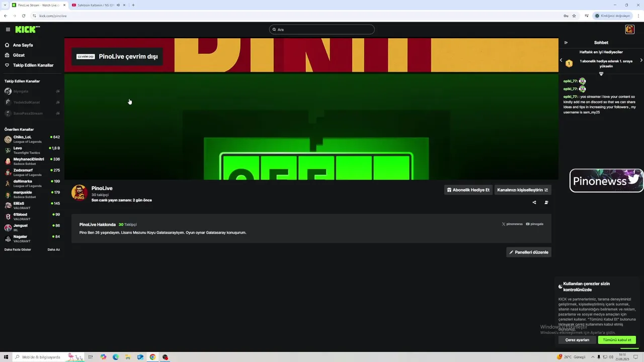The image size is (644, 362).
Task: Mute audio on the YouTube tab speaker icon
Action: point(118,5)
